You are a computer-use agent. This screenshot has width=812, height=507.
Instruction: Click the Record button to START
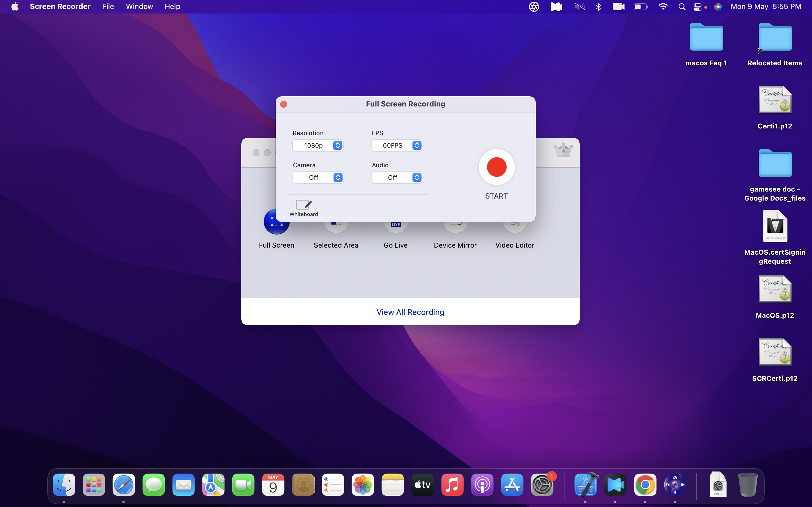click(496, 168)
